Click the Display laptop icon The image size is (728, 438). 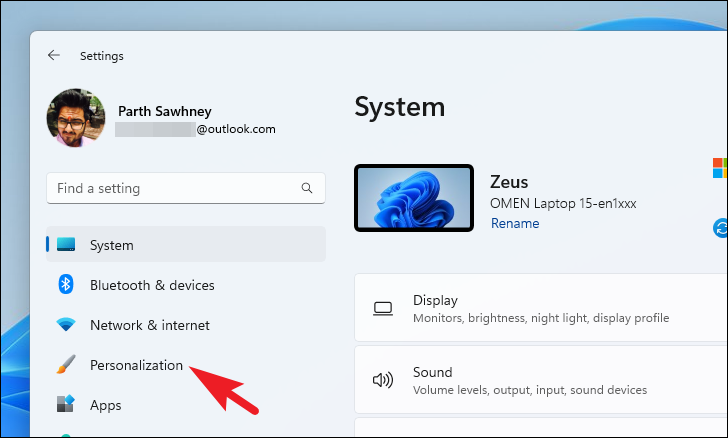383,308
